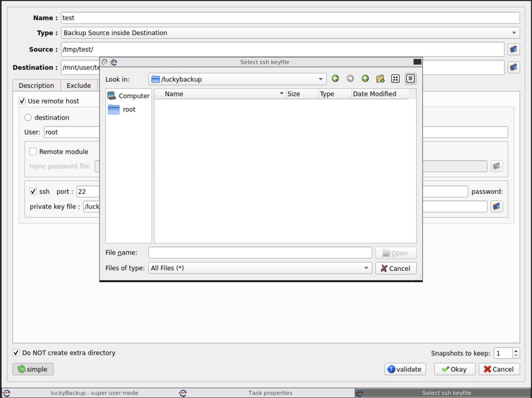Screen dimensions: 532x398
Task: Click the validate button
Action: [405, 369]
